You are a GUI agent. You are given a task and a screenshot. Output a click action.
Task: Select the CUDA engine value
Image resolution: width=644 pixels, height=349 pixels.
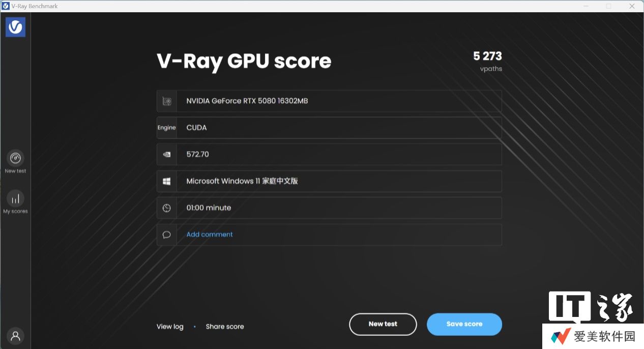(197, 128)
